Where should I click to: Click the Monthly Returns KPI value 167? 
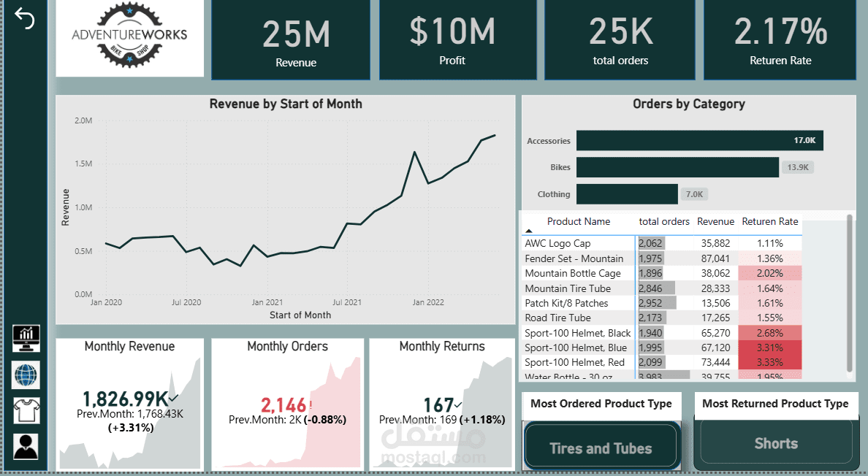tap(438, 405)
